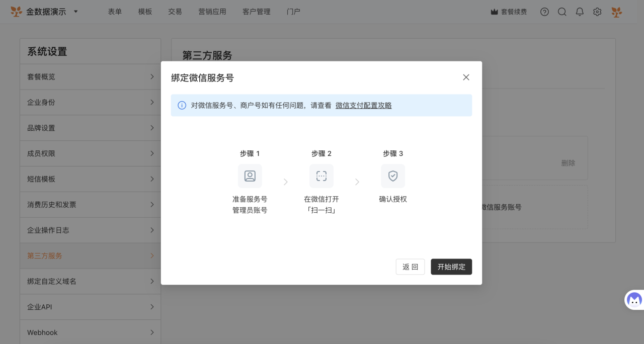Click the 确认授权 step text
Viewport: 644px width, 344px height.
pyautogui.click(x=393, y=199)
